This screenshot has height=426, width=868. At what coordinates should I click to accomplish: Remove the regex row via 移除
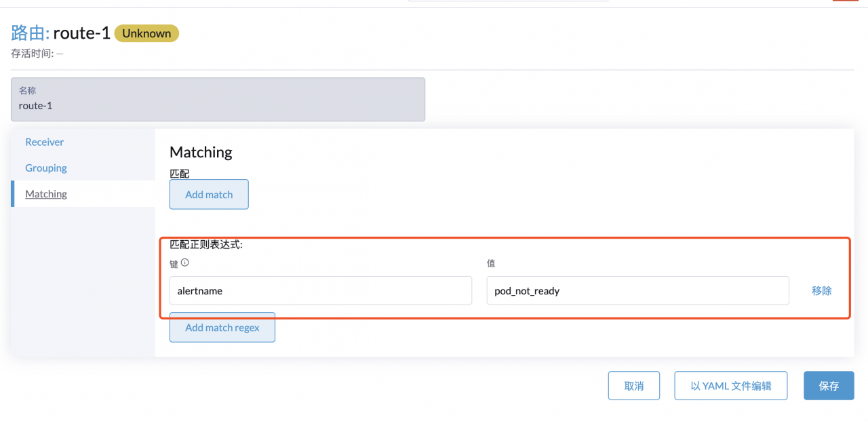coord(821,290)
